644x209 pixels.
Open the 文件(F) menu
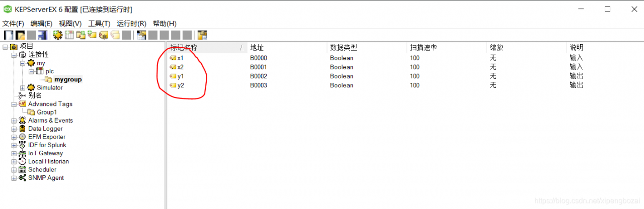tap(13, 24)
